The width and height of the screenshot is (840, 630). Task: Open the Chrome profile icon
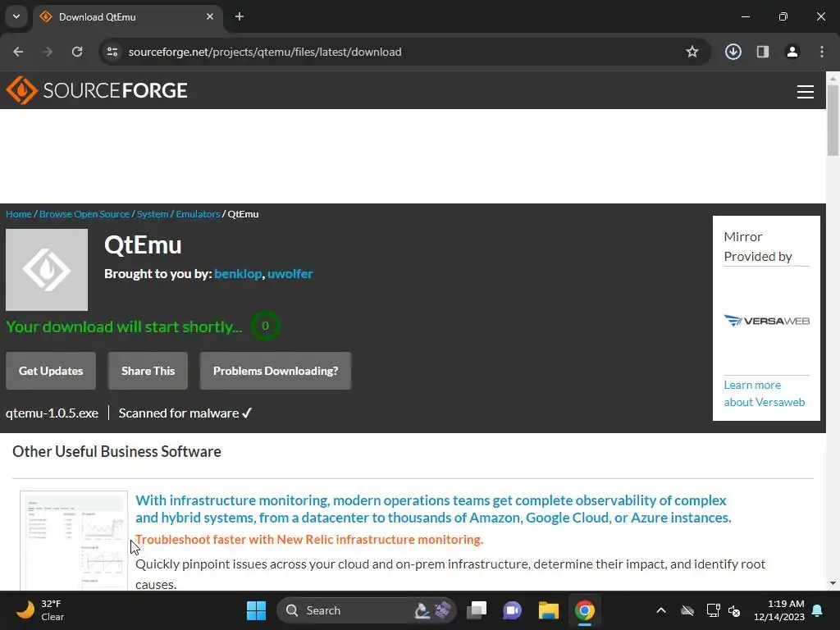point(792,52)
